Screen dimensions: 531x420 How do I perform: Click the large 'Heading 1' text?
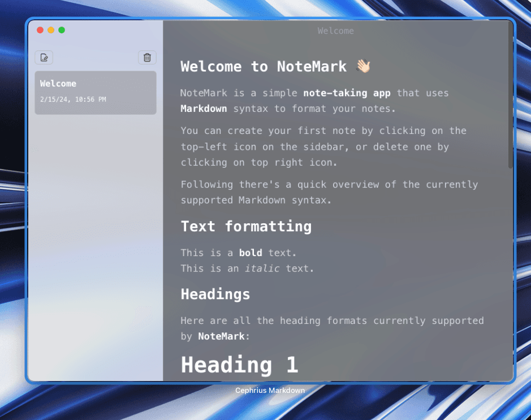(239, 365)
